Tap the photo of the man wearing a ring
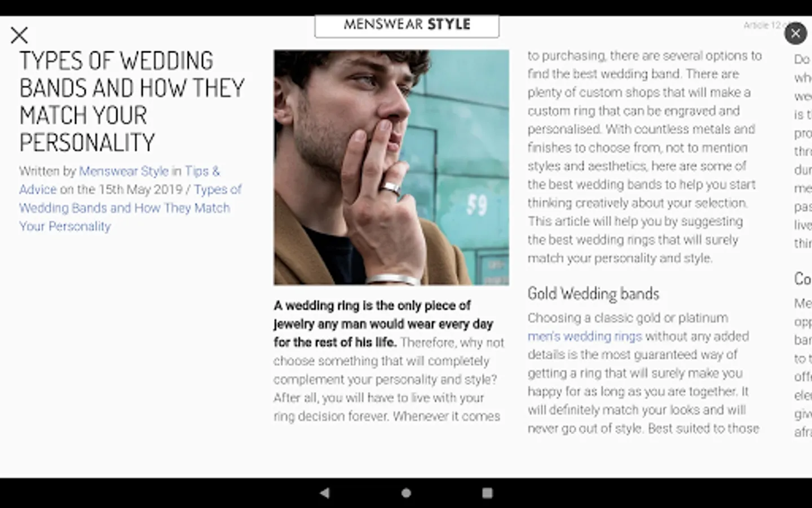Image resolution: width=812 pixels, height=508 pixels. 391,168
